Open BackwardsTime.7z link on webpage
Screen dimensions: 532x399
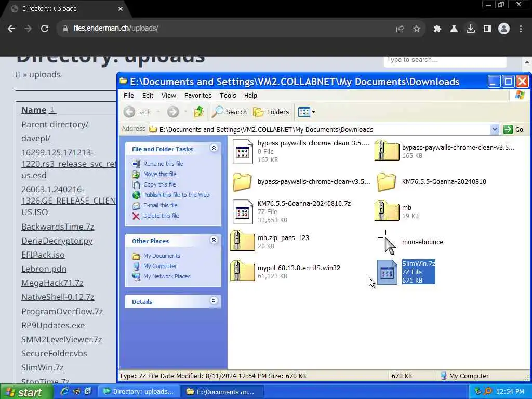click(x=58, y=227)
